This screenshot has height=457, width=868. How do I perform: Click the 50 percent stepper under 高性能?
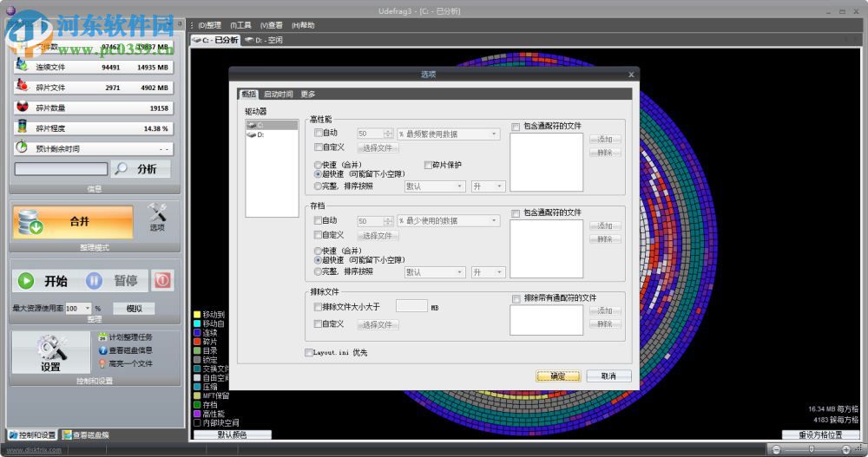point(388,134)
